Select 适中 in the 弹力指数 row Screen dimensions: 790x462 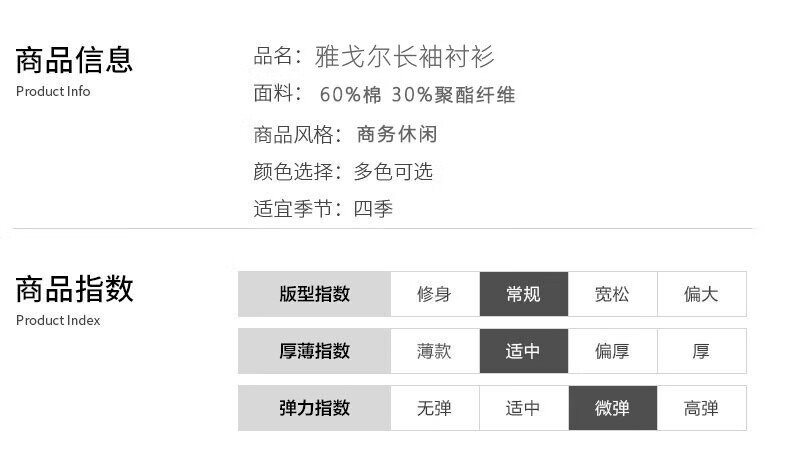point(524,408)
